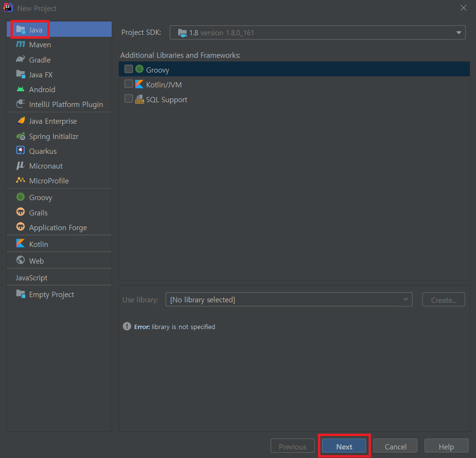The width and height of the screenshot is (476, 458).
Task: Click the Web globe icon
Action: (21, 260)
